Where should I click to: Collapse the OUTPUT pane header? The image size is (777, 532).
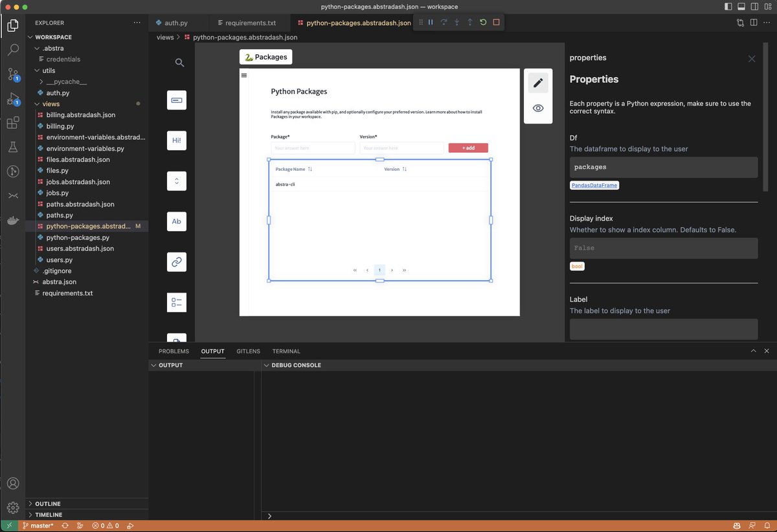204,365
